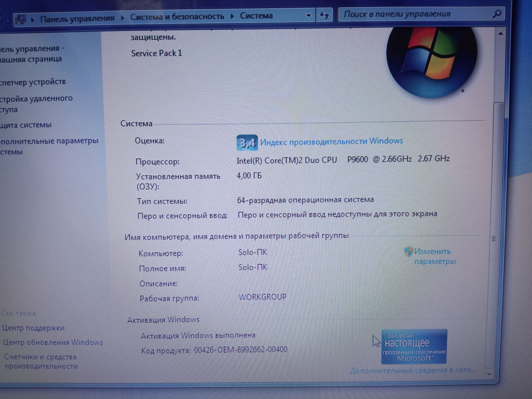Open 'Центр поддержки' link
The width and height of the screenshot is (532, 399).
point(33,328)
